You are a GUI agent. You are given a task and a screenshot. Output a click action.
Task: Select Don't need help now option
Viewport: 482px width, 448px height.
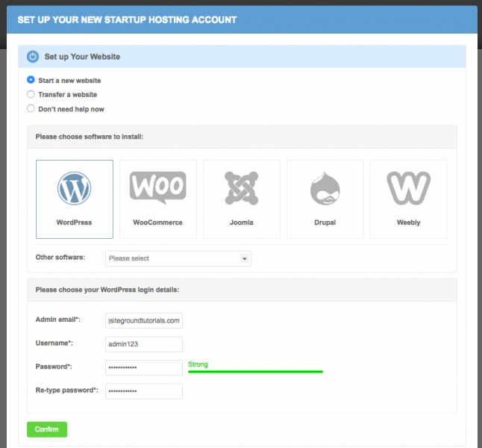pyautogui.click(x=31, y=108)
